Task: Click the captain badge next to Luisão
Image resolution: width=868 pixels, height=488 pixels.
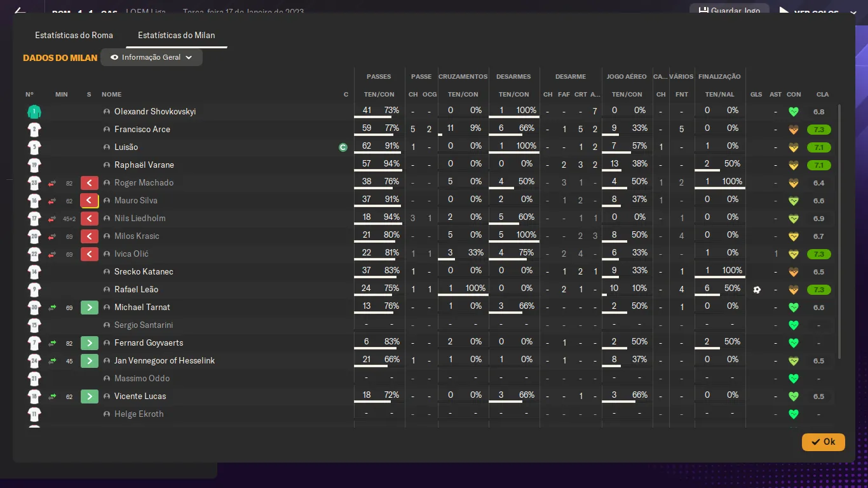Action: coord(343,147)
